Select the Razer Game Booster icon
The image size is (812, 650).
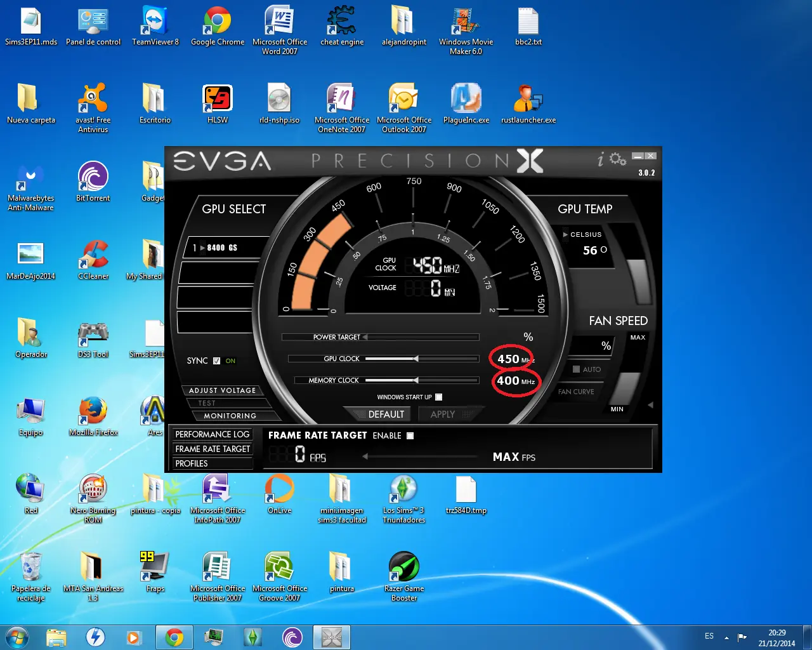[404, 576]
